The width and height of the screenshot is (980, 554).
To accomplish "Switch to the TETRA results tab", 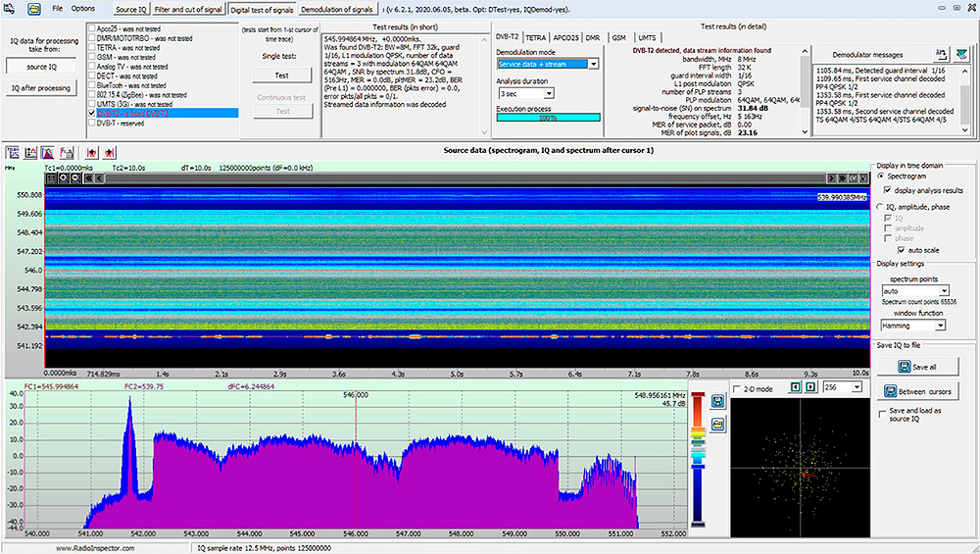I will pyautogui.click(x=536, y=37).
